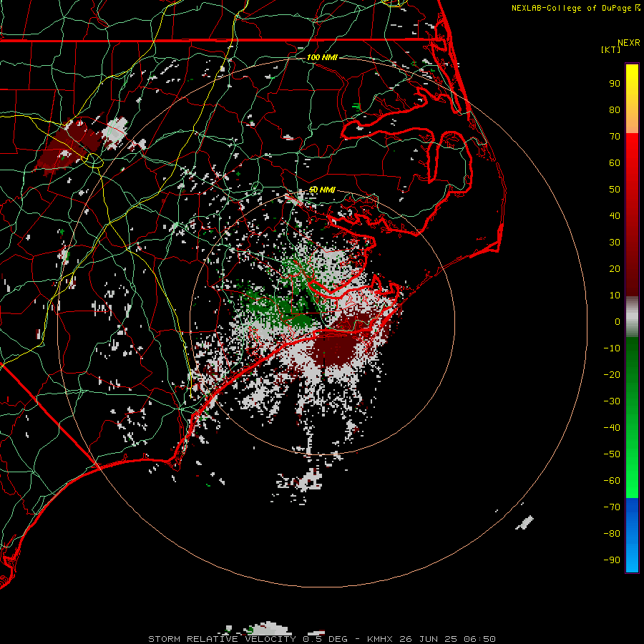This screenshot has height=644, width=644.
Task: Click the -30 knot scale label
Action: point(612,401)
